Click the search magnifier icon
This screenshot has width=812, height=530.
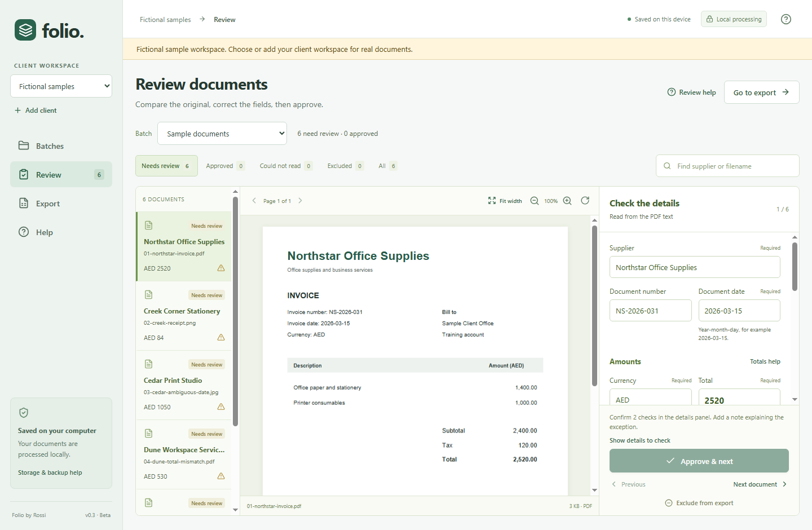pos(667,166)
